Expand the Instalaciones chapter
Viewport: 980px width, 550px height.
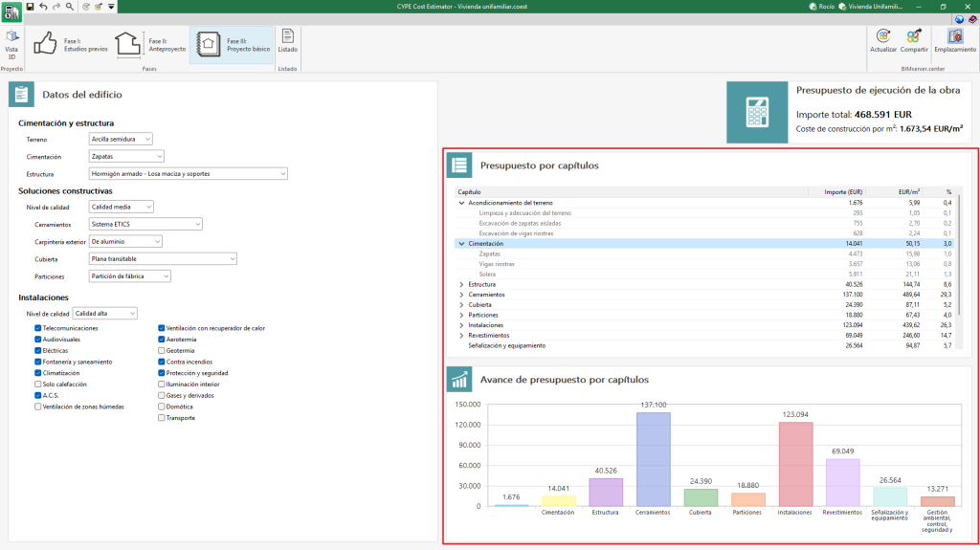coord(462,325)
